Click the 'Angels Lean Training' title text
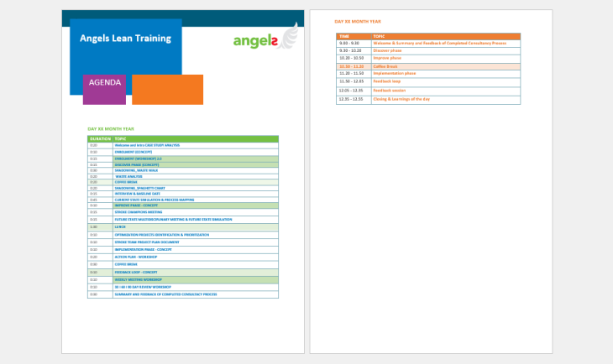613x364 pixels. point(125,39)
